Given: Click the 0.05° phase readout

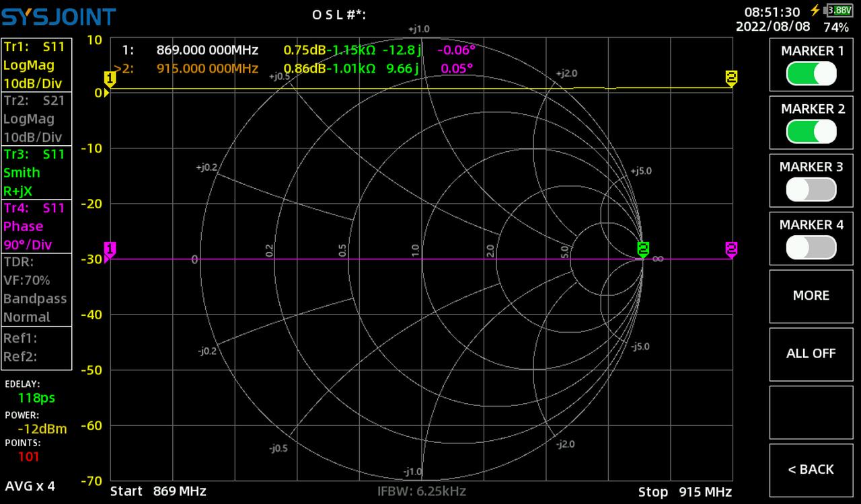Looking at the screenshot, I should (x=457, y=69).
